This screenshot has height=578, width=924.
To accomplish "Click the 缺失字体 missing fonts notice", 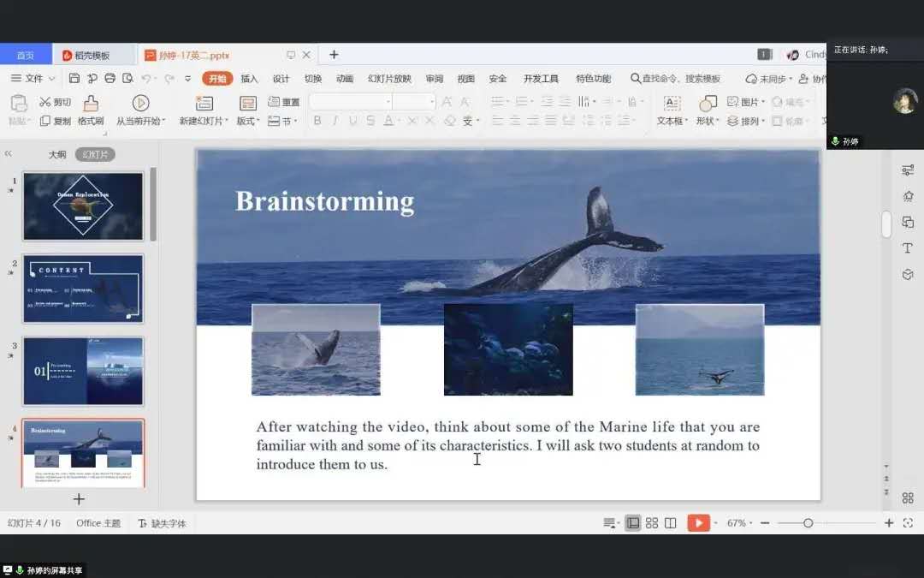I will (x=163, y=523).
